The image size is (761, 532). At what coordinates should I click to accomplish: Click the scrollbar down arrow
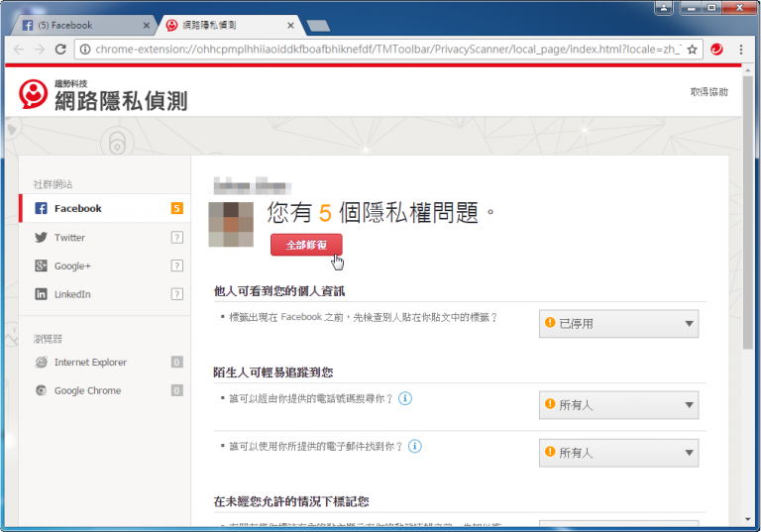tap(748, 519)
